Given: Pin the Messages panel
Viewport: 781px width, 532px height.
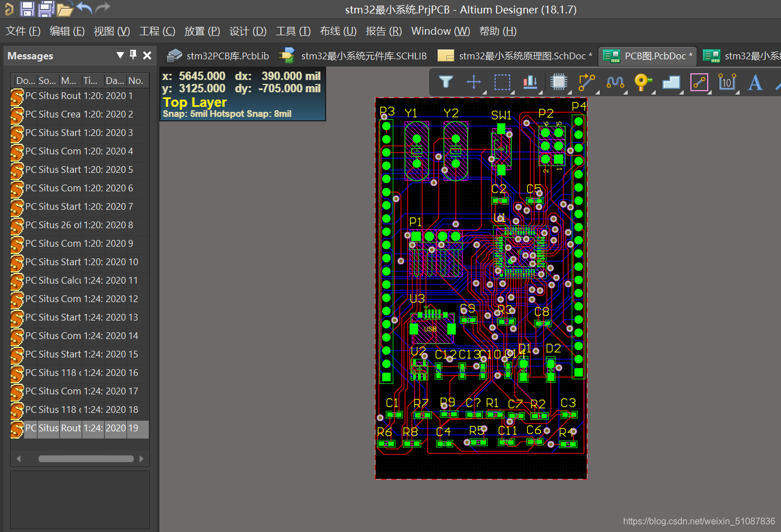Looking at the screenshot, I should pos(133,55).
